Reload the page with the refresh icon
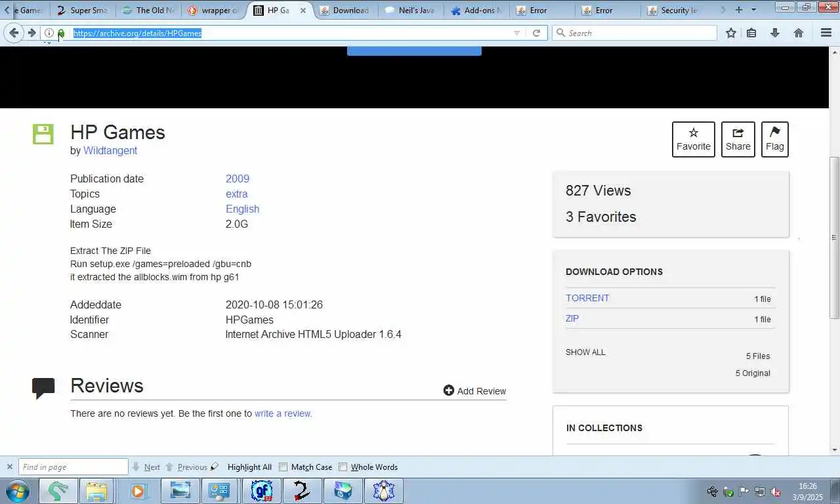 pos(536,33)
